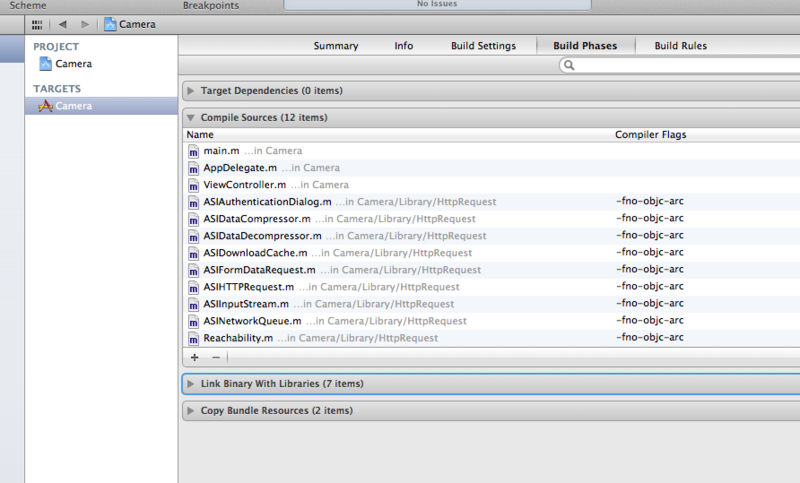The width and height of the screenshot is (800, 483).
Task: Expand Link Binary With Libraries section
Action: [x=190, y=384]
